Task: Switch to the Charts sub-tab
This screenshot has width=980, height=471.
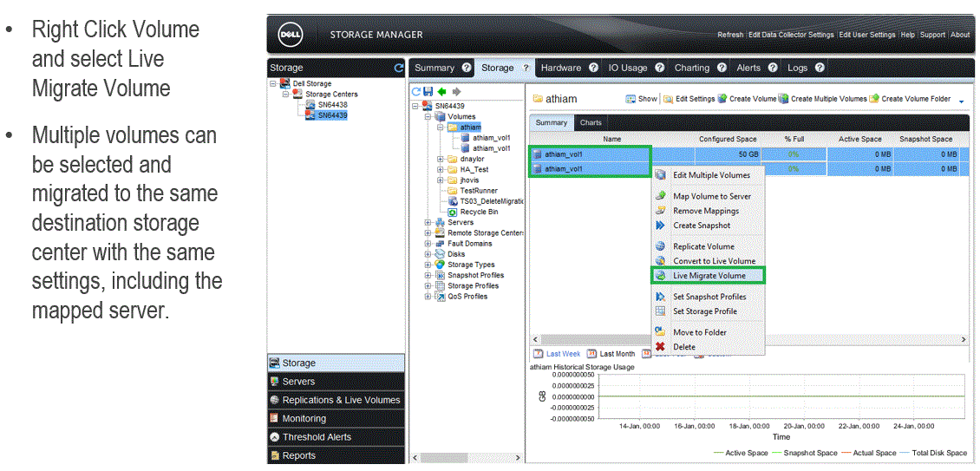Action: 591,122
